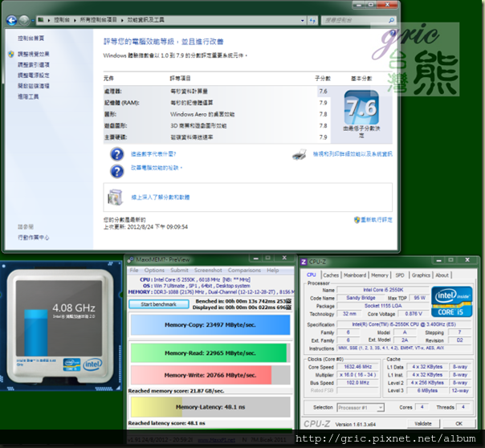This screenshot has height=448, width=485.
Task: Close the MaxxMEM PreView window
Action: click(x=284, y=258)
